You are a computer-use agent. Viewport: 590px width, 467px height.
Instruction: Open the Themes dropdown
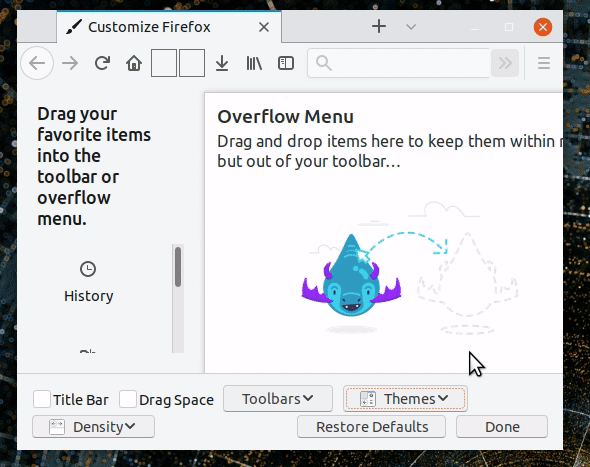(405, 399)
